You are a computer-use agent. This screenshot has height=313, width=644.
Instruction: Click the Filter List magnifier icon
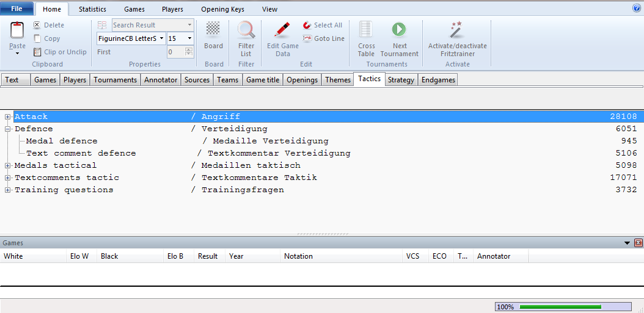[x=246, y=30]
